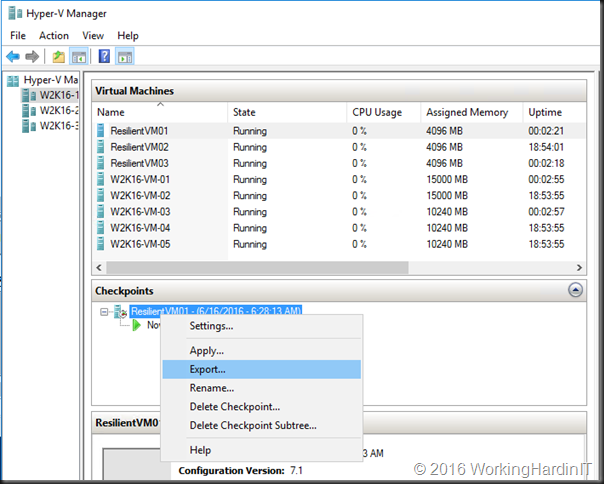The height and width of the screenshot is (484, 604).
Task: Open the File menu
Action: point(18,35)
